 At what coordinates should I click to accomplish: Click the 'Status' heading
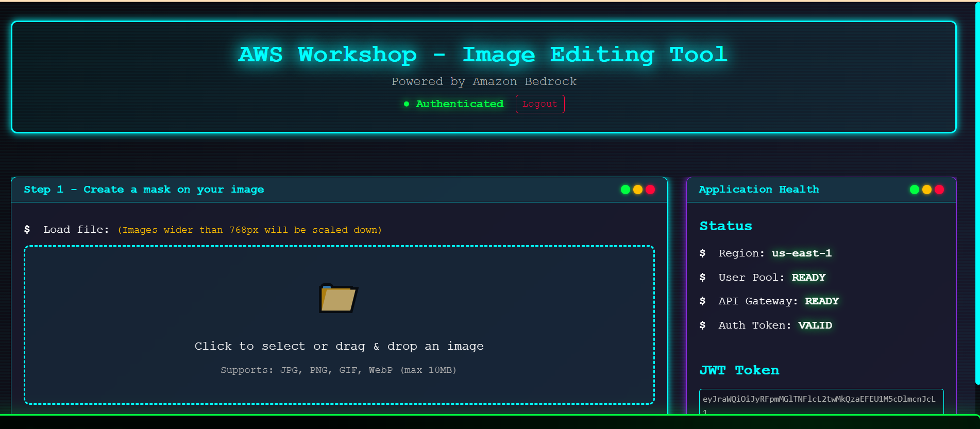click(x=726, y=226)
